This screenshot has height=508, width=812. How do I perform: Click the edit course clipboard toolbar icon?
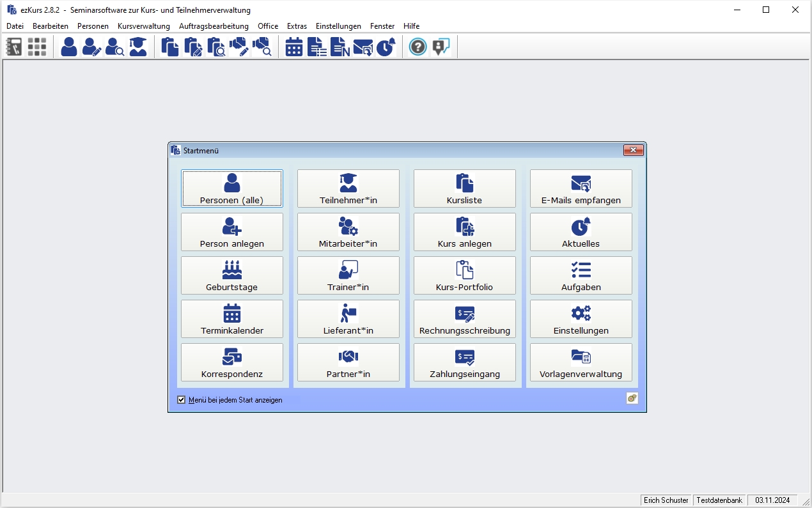pyautogui.click(x=193, y=47)
